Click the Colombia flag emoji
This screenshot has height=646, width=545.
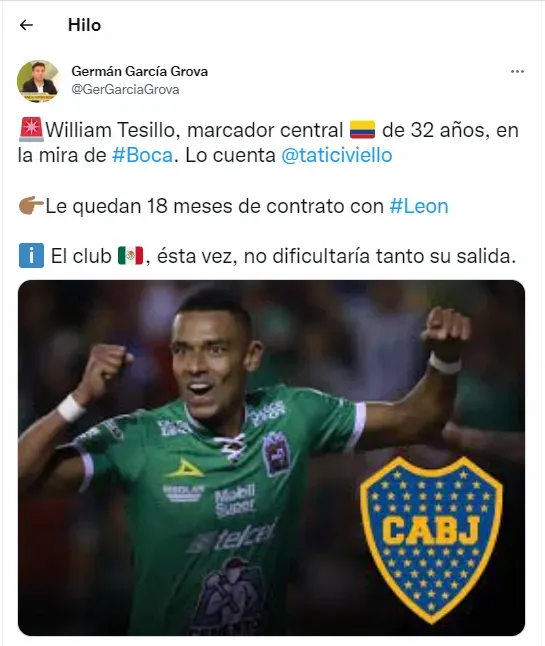[x=362, y=130]
